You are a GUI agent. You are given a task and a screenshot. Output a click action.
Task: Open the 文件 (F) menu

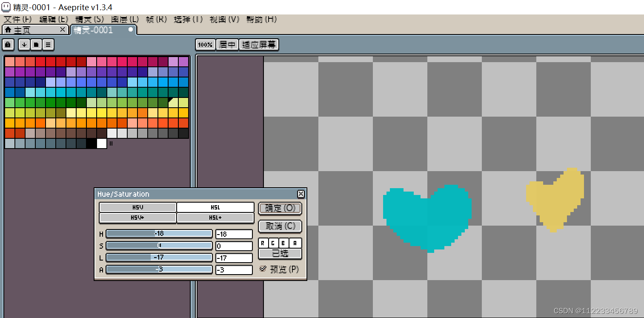(18, 19)
